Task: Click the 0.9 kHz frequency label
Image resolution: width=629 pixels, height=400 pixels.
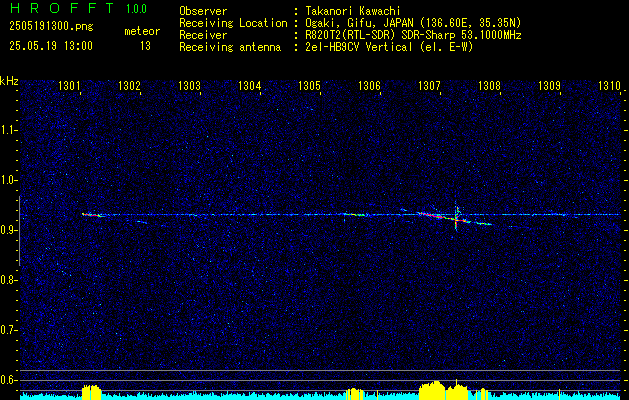Action: tap(8, 230)
